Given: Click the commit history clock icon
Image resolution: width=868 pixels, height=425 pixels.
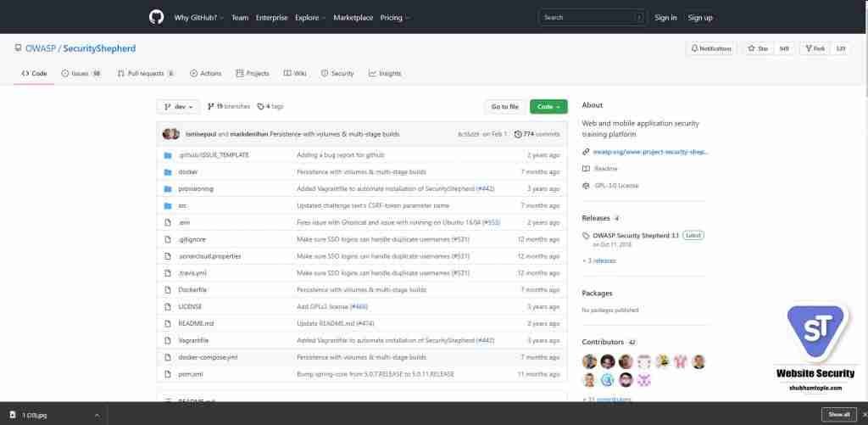Looking at the screenshot, I should click(x=518, y=134).
